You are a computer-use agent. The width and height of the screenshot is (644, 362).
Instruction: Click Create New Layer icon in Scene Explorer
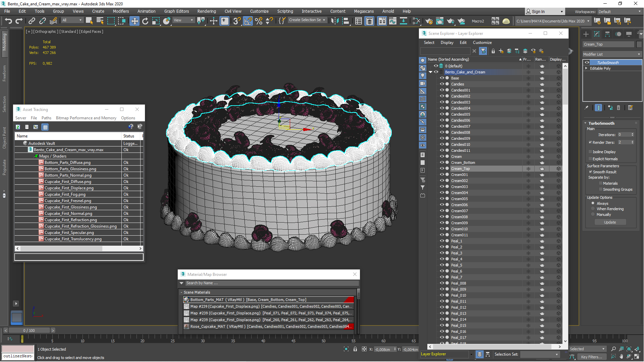pos(501,51)
